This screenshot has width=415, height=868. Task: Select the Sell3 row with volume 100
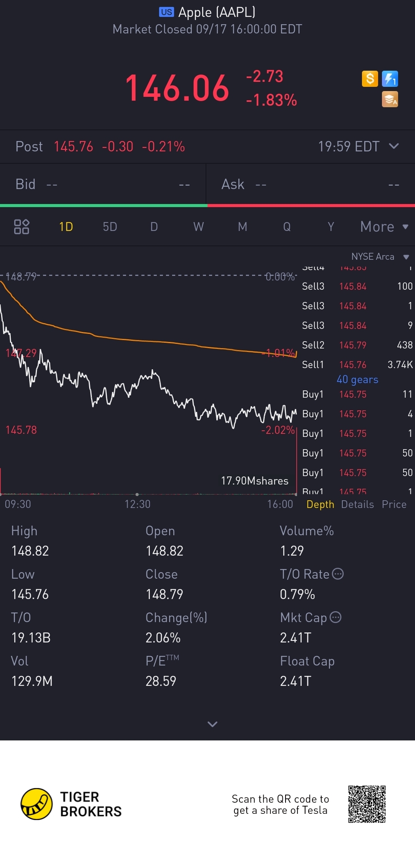pos(357,286)
